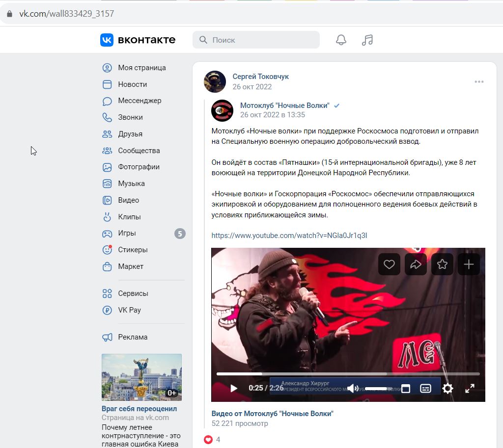The width and height of the screenshot is (503, 448).
Task: Open video settings gear
Action: pyautogui.click(x=447, y=389)
